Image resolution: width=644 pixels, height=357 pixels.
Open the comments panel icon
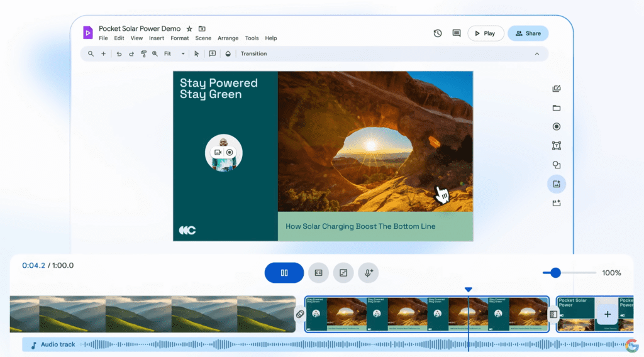[457, 33]
